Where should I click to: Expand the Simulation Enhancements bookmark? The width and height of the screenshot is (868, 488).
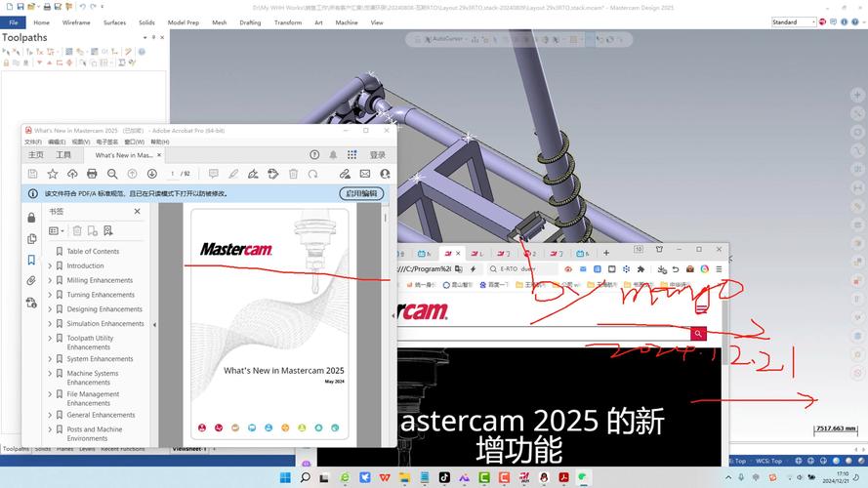point(50,323)
